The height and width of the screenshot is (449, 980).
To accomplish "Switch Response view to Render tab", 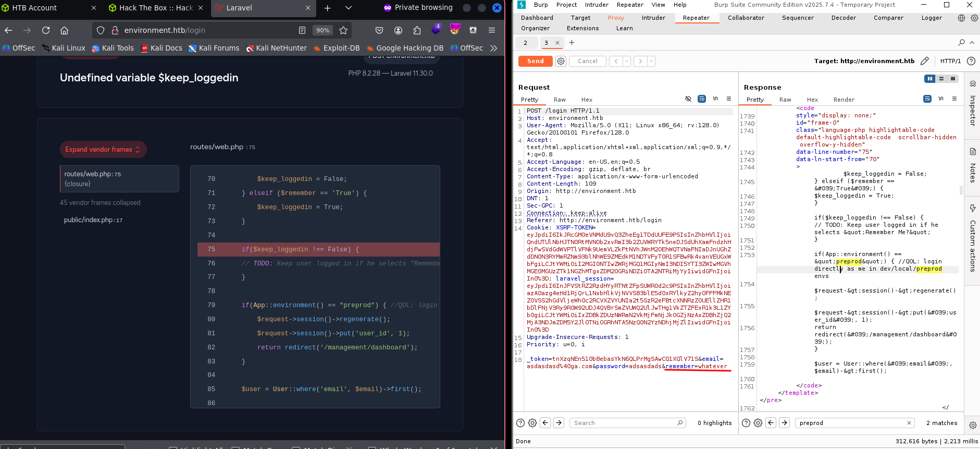I will pos(843,100).
